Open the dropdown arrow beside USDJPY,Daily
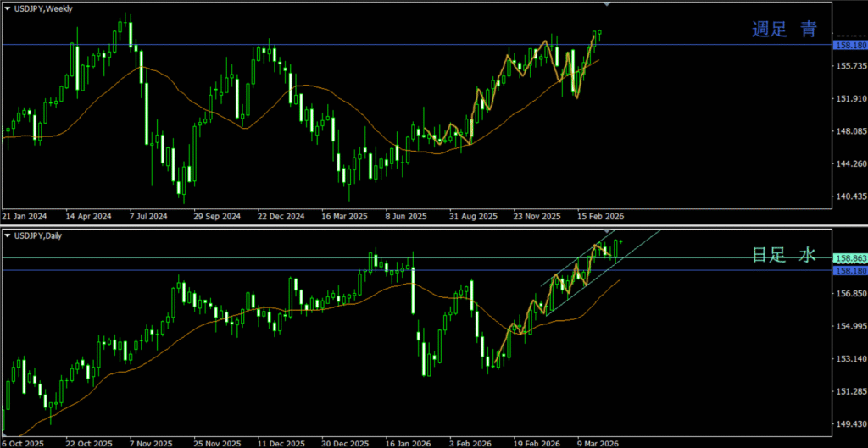This screenshot has width=868, height=448. tap(8, 235)
